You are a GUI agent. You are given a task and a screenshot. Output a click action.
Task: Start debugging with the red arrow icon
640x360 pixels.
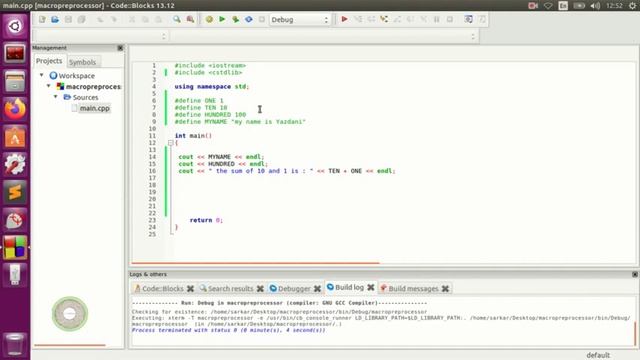pos(344,19)
